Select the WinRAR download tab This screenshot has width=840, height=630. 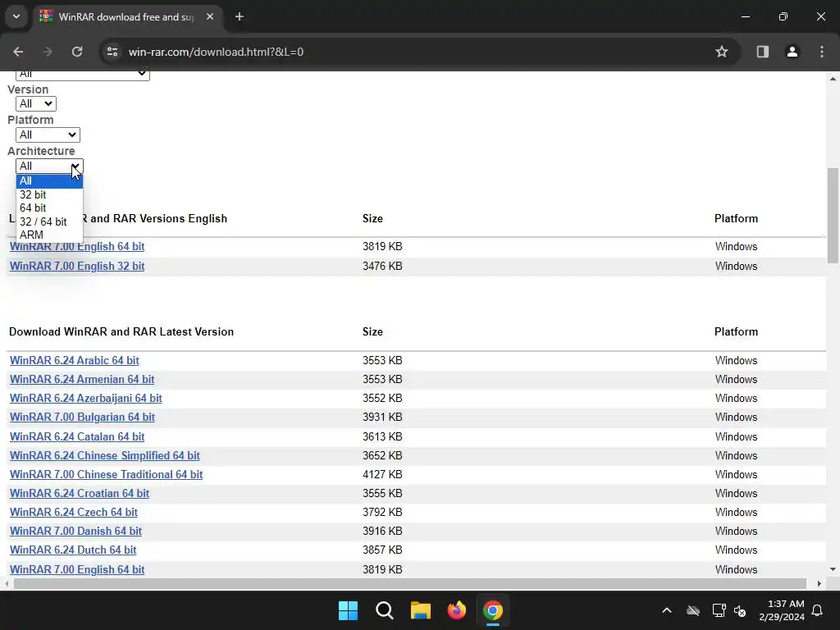126,17
